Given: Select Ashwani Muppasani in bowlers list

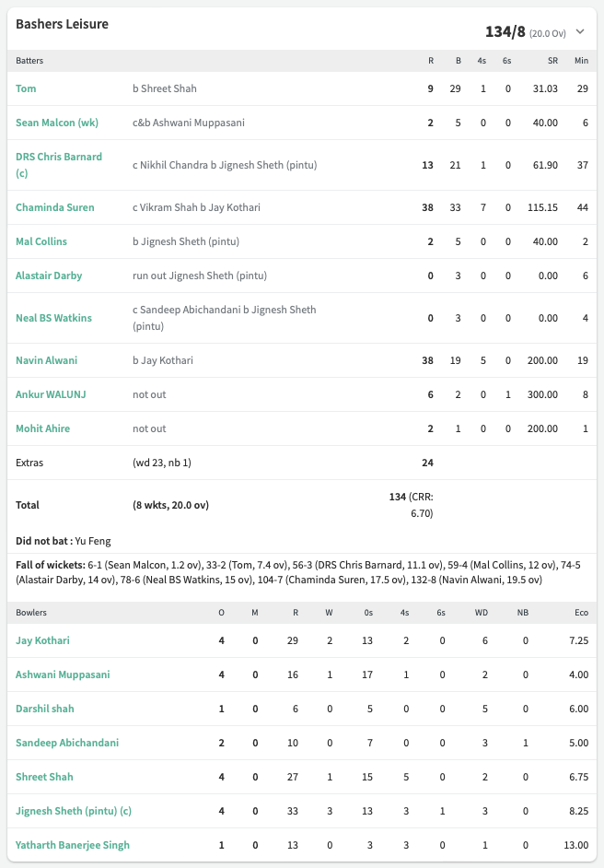Looking at the screenshot, I should pos(63,674).
